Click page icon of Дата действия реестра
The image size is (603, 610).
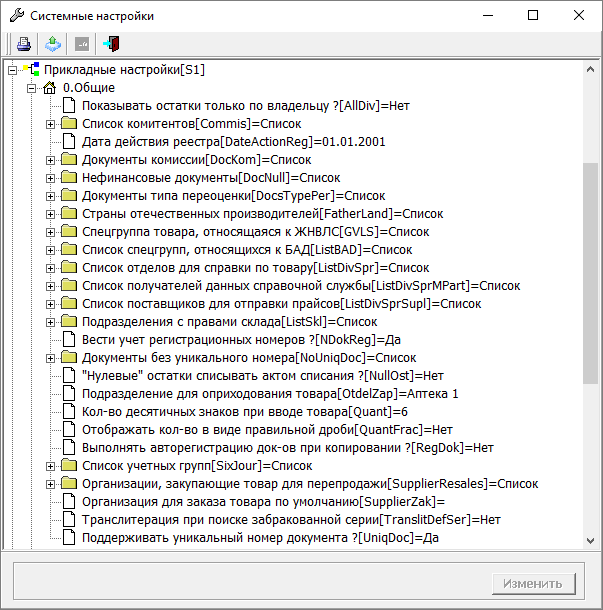pos(69,142)
